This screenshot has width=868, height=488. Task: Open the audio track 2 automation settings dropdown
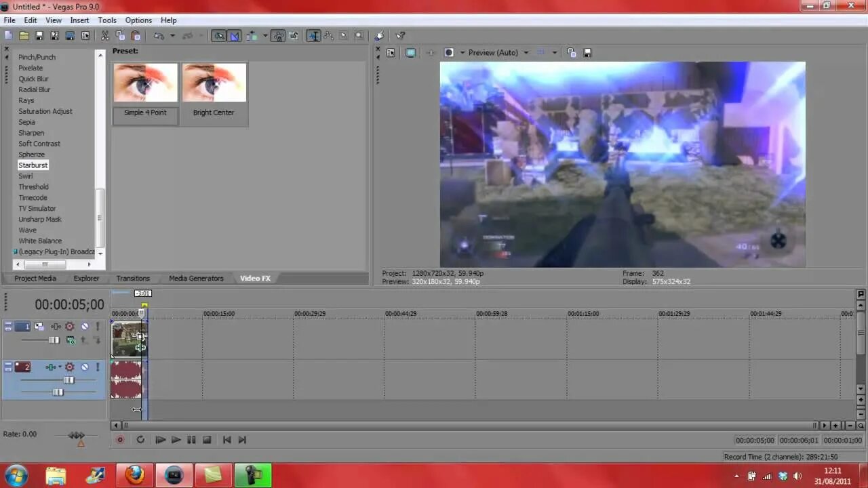pos(60,366)
